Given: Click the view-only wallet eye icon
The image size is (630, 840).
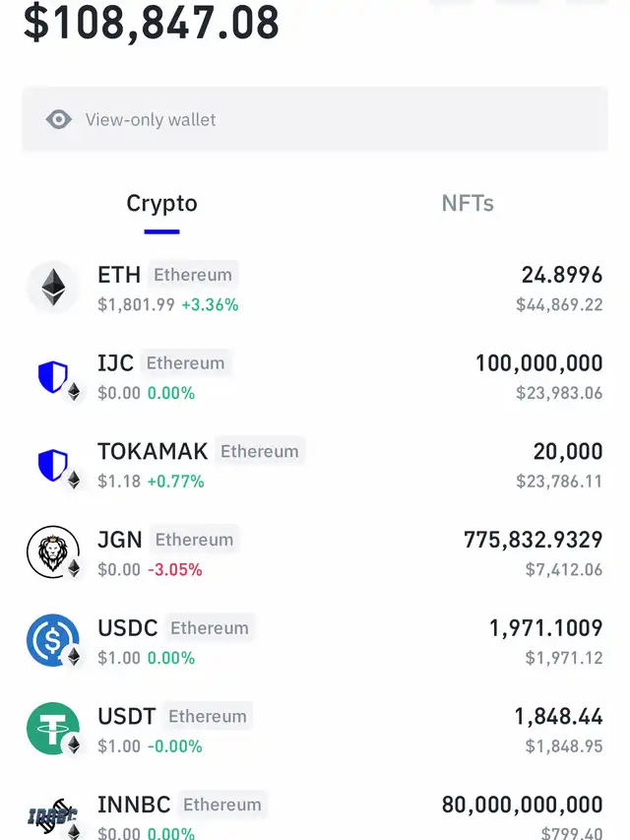Looking at the screenshot, I should [x=59, y=119].
